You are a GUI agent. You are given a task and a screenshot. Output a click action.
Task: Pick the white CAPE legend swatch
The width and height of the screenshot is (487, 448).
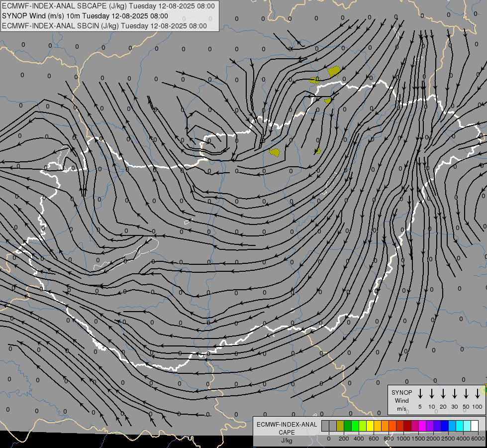pyautogui.click(x=475, y=426)
